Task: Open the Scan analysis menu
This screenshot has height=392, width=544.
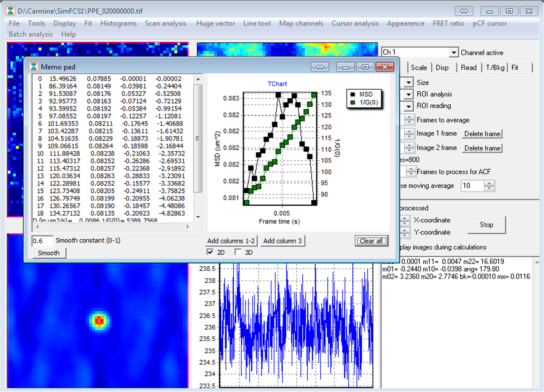Action: click(x=165, y=23)
